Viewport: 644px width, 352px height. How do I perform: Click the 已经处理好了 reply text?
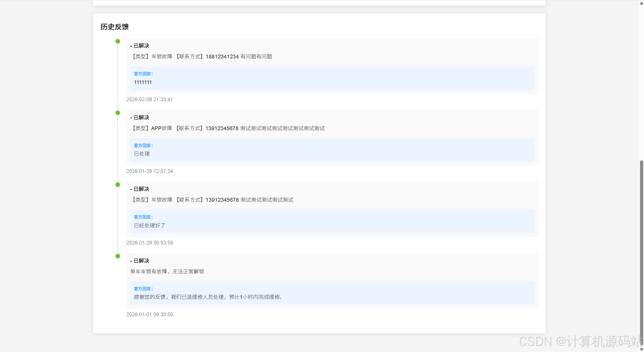tap(149, 225)
